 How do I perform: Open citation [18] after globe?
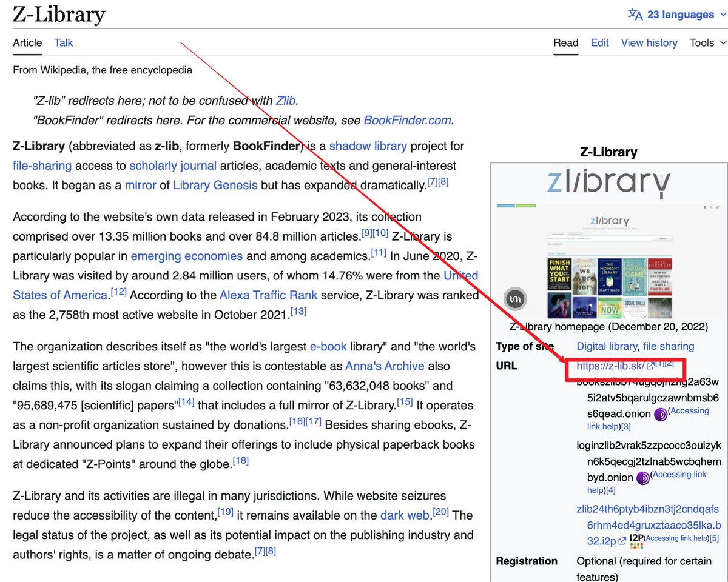[x=241, y=461]
